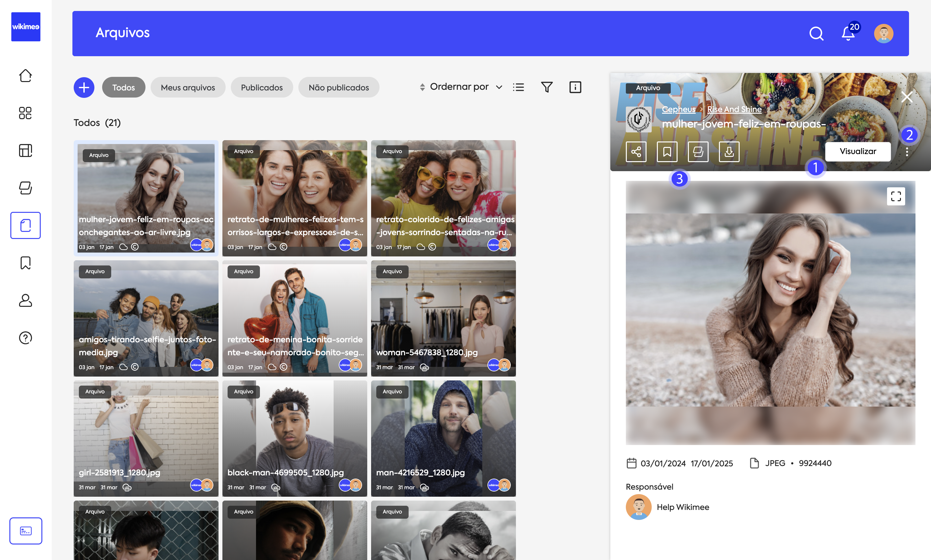Open the user avatar menu
Viewport: 931px width, 560px height.
(x=883, y=34)
